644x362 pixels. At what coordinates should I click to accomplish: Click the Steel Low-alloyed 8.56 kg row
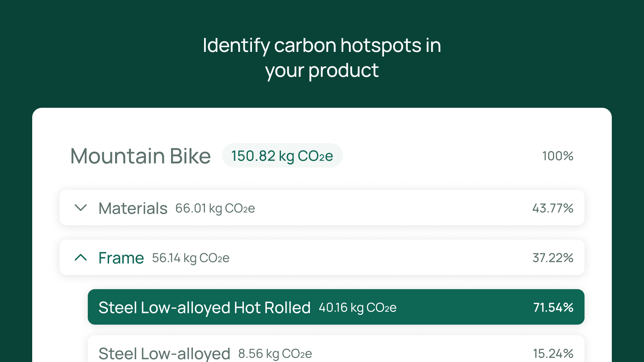point(336,349)
